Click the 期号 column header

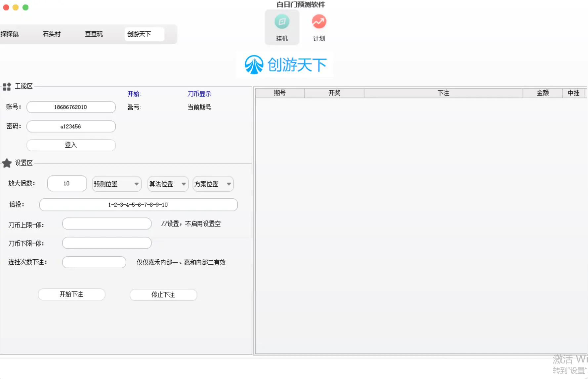tap(280, 93)
